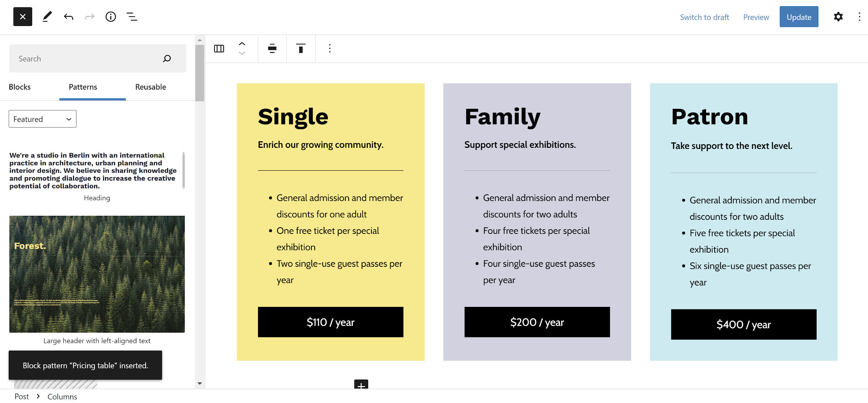View the document details overview
This screenshot has height=403, width=868.
coord(111,17)
